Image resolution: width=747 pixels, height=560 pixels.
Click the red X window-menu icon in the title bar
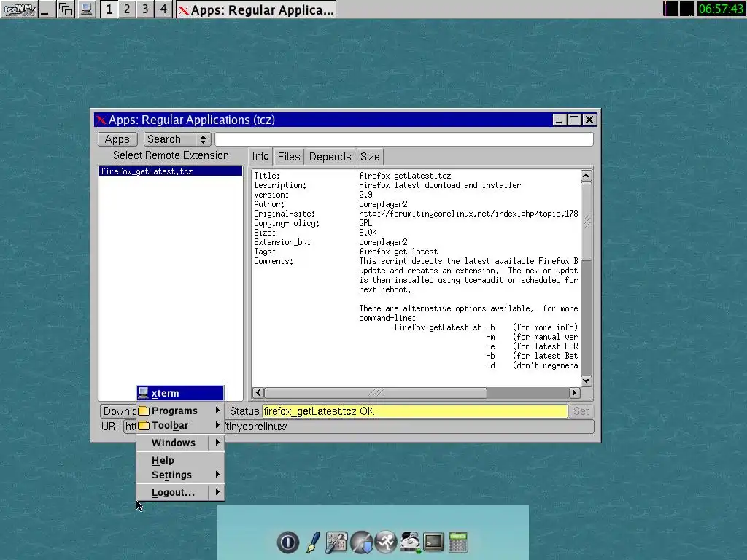tap(101, 120)
